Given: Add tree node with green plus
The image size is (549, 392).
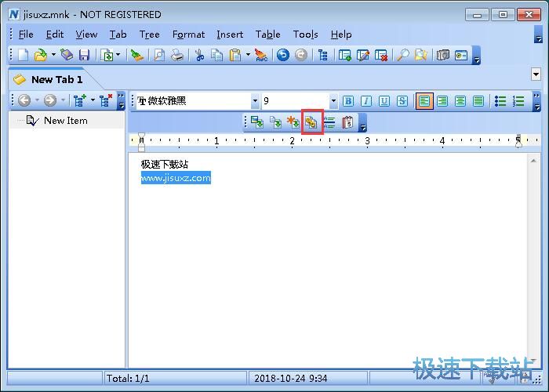Looking at the screenshot, I should 80,100.
